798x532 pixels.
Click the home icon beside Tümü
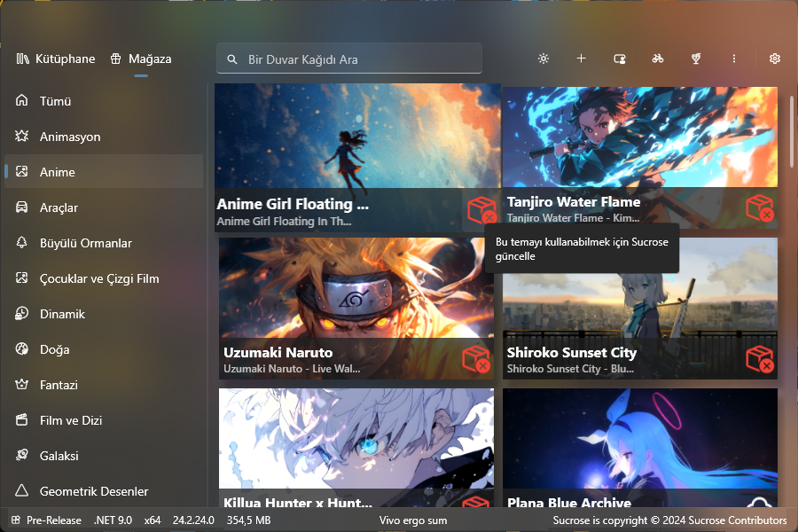[22, 100]
